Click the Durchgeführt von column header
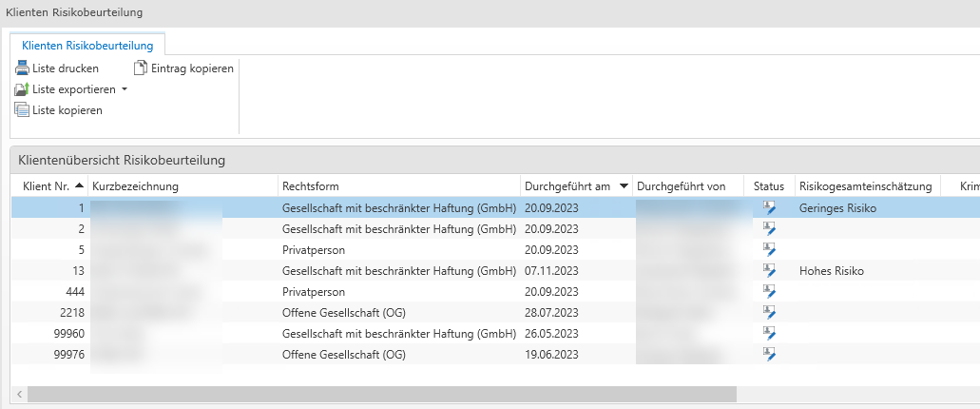Viewport: 980px width, 409px height. (x=682, y=186)
